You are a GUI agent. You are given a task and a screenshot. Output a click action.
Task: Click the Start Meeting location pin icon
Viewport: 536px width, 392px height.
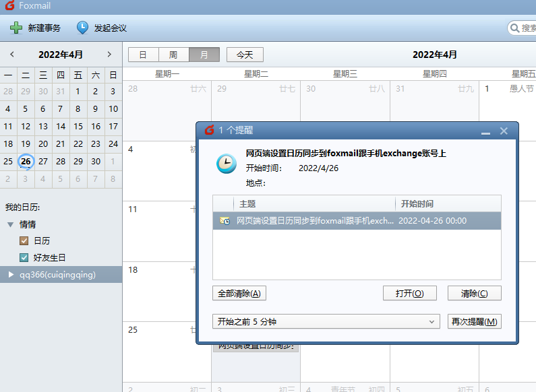tap(82, 28)
